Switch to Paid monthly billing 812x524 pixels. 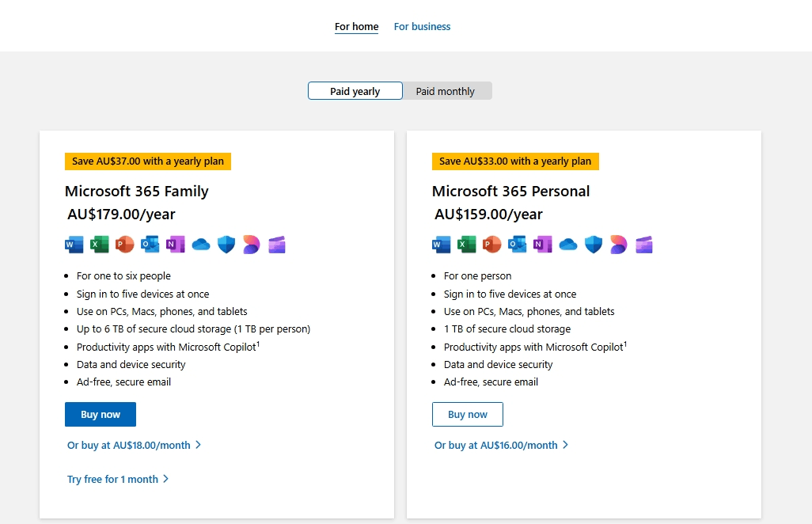click(446, 91)
